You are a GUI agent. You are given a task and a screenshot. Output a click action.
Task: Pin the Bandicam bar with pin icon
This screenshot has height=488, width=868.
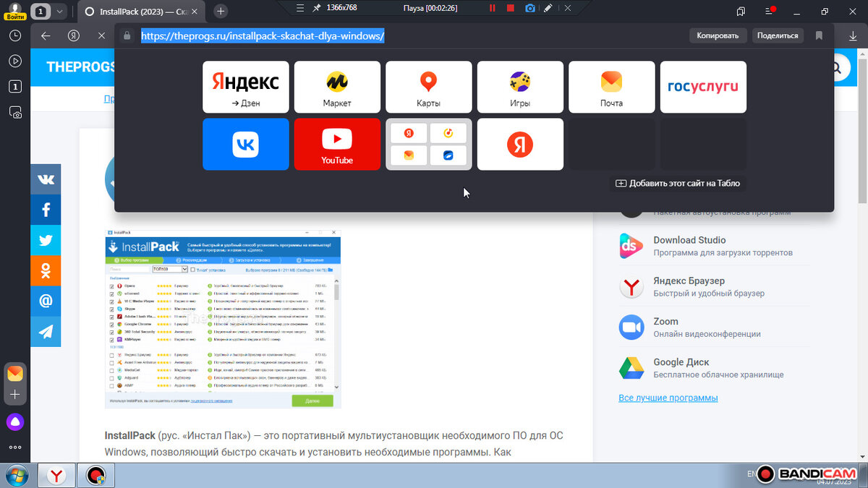(x=316, y=8)
